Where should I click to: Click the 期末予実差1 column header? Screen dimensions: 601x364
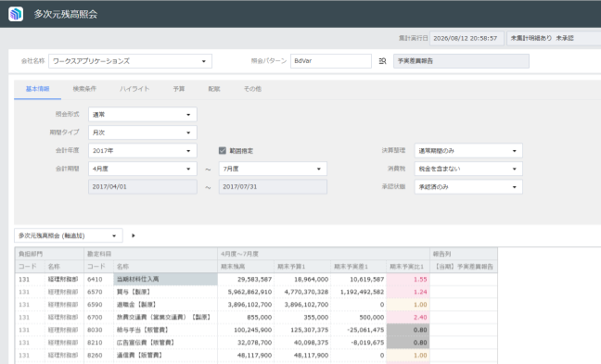click(x=358, y=267)
